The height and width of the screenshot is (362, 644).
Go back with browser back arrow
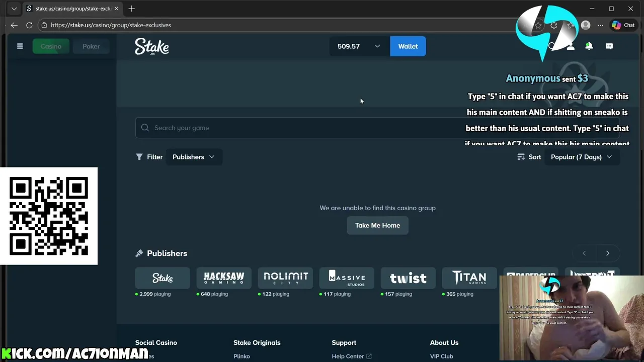coord(14,25)
